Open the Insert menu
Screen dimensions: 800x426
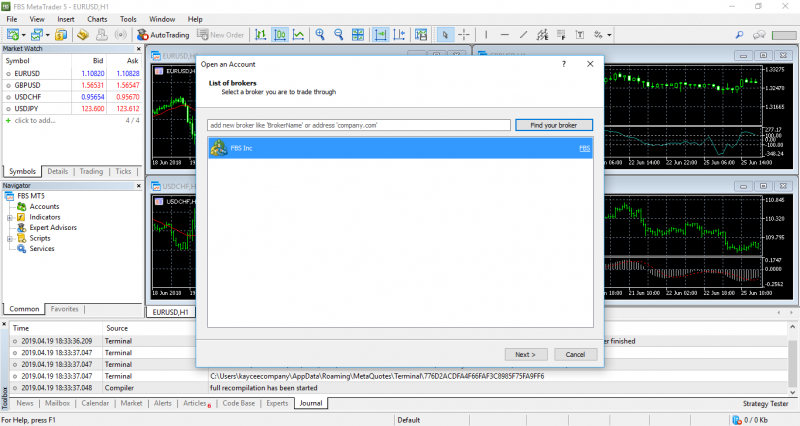[66, 19]
